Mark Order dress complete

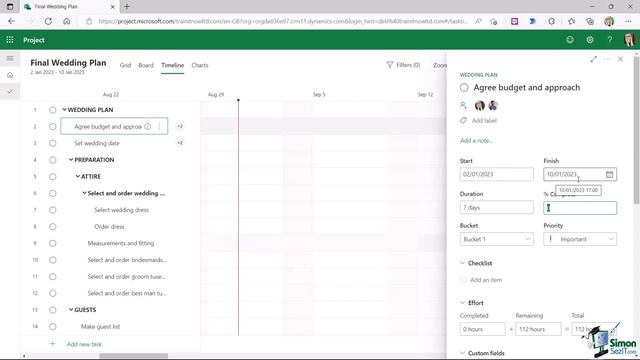pos(53,227)
